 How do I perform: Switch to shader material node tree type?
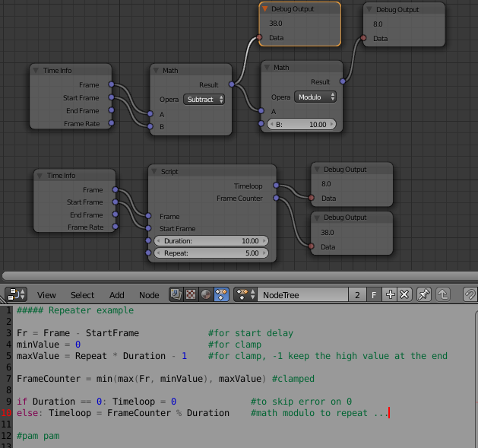click(206, 295)
